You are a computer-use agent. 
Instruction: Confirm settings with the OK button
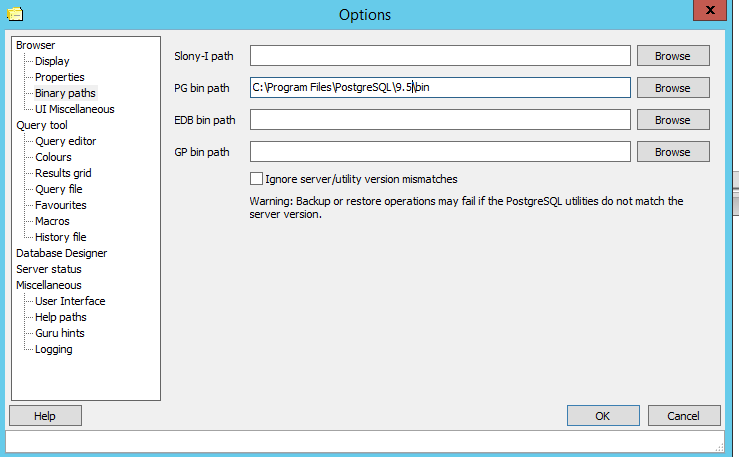603,416
